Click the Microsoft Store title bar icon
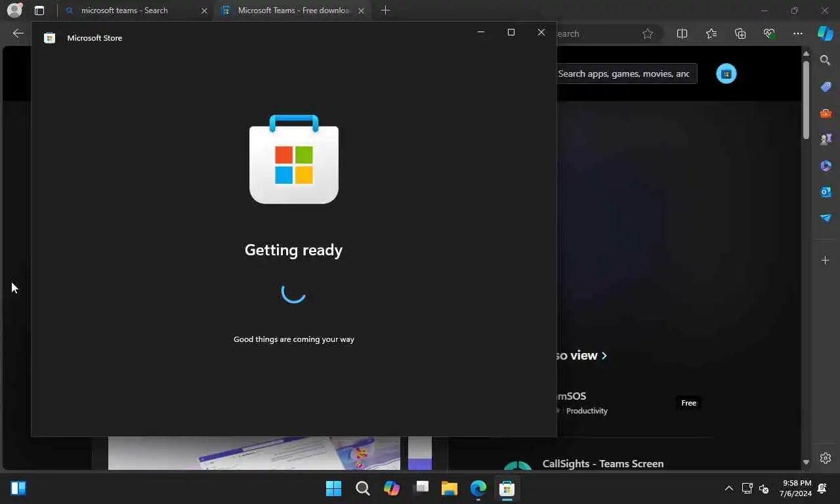Screen dimensions: 840x504 pos(49,38)
